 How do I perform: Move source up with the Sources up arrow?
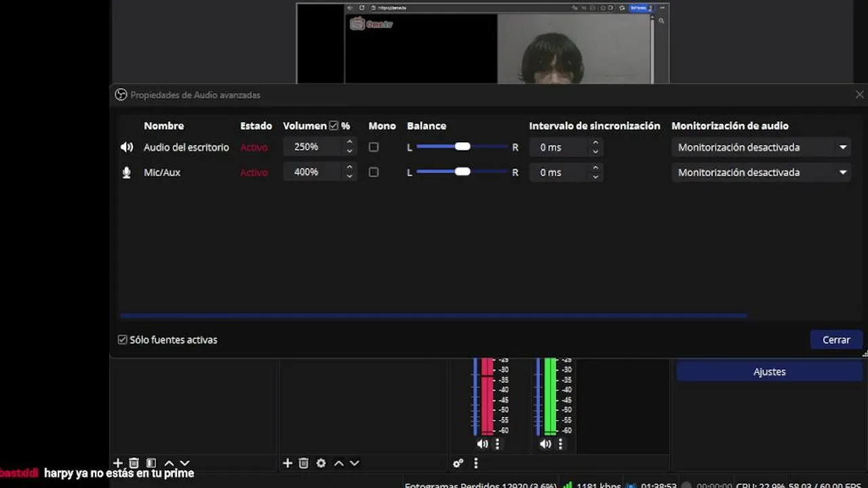pyautogui.click(x=338, y=463)
